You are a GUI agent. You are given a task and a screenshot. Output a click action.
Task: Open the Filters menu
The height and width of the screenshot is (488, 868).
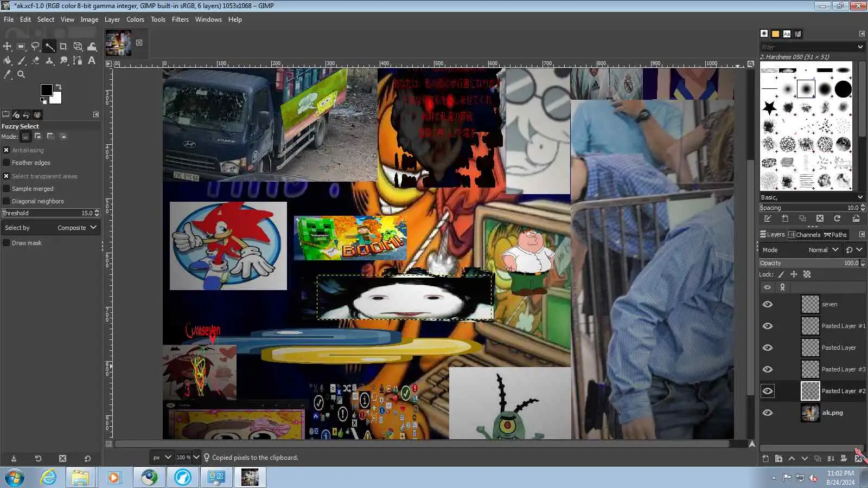click(180, 20)
